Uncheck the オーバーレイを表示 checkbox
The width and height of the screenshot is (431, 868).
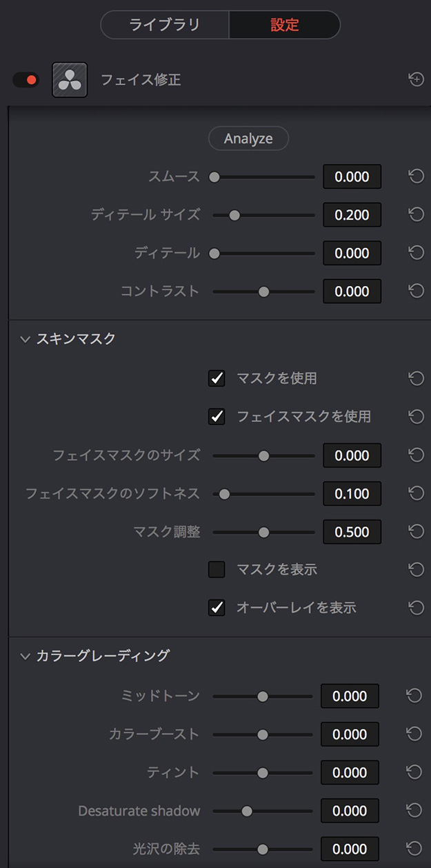[x=217, y=608]
